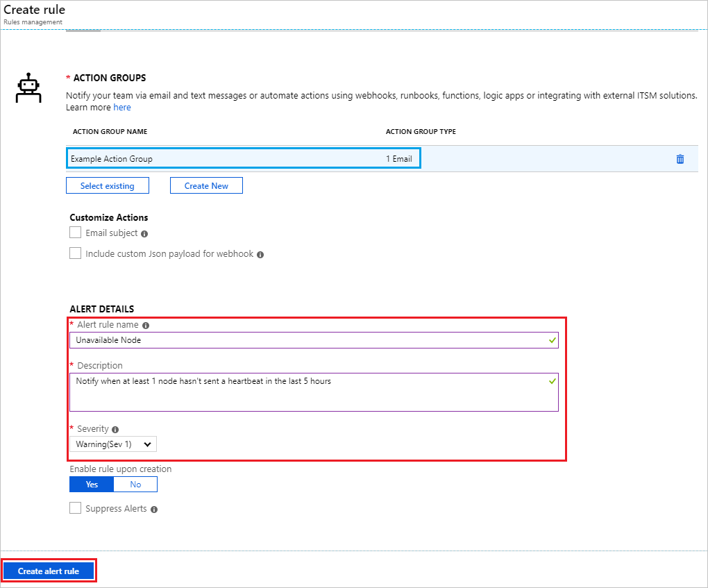
Task: Enable the Email subject checkbox
Action: [76, 233]
